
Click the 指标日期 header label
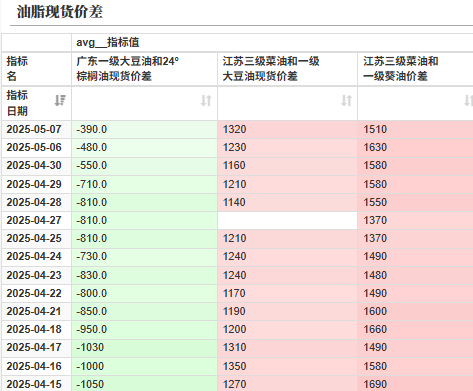[17, 103]
